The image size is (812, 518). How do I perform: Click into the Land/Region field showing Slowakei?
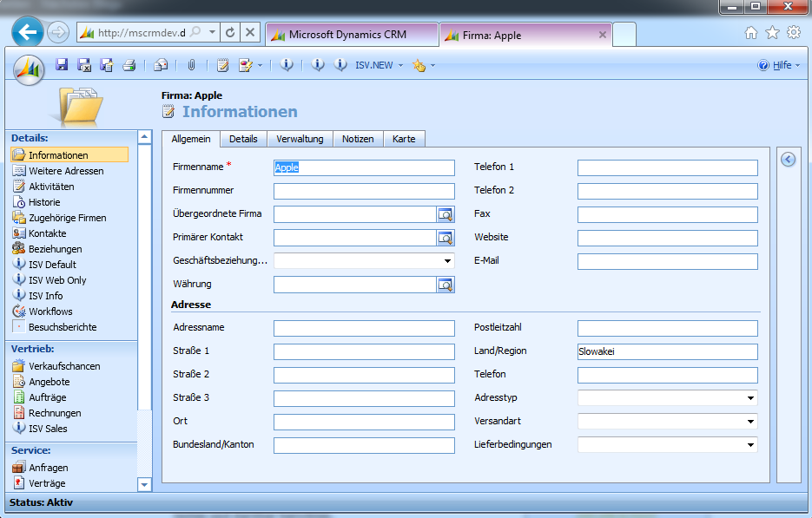668,351
